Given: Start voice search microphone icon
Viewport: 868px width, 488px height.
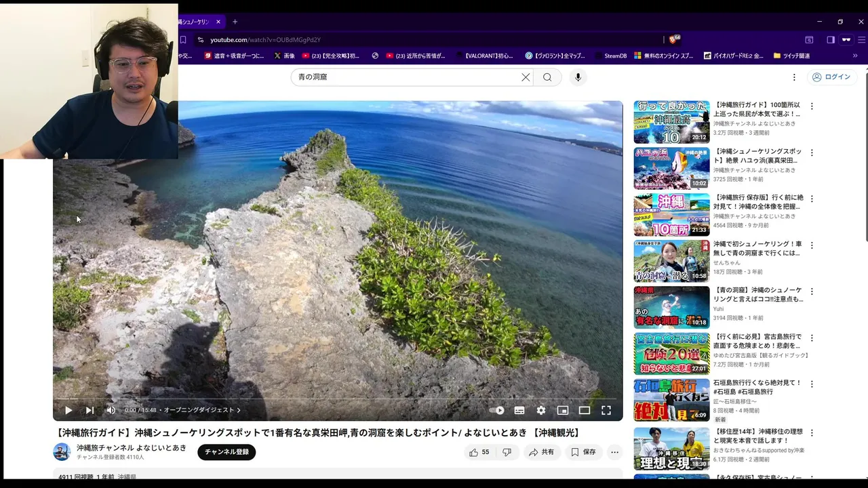Looking at the screenshot, I should (578, 77).
